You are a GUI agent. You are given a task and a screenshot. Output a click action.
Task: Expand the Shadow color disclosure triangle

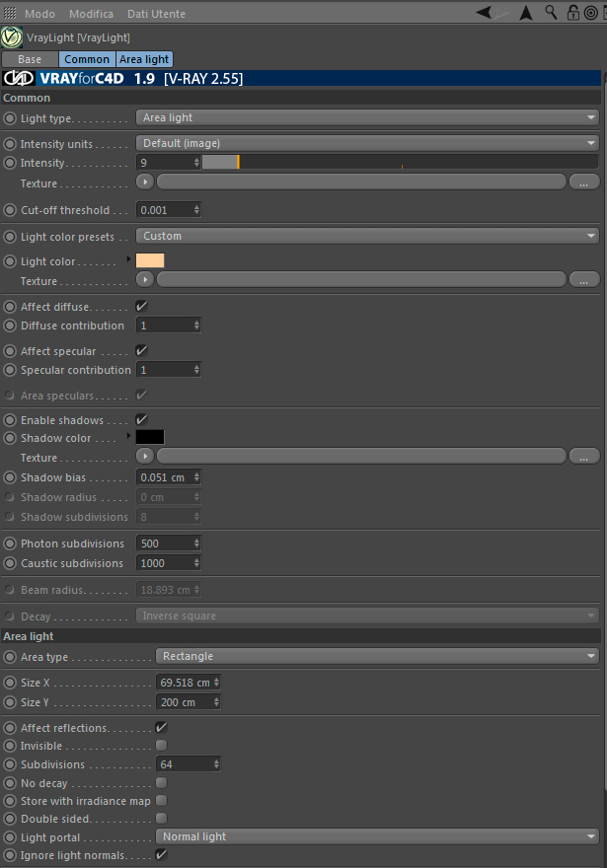point(129,436)
